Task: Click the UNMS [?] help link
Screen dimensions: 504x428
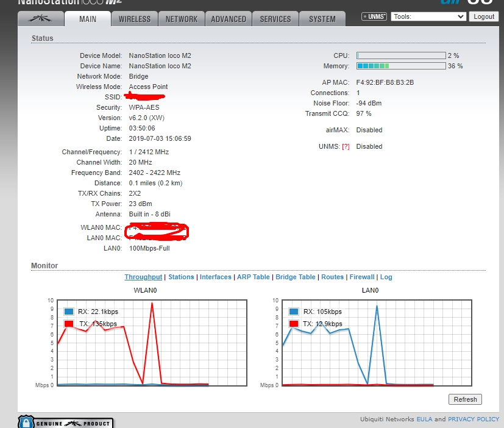Action: tap(346, 147)
